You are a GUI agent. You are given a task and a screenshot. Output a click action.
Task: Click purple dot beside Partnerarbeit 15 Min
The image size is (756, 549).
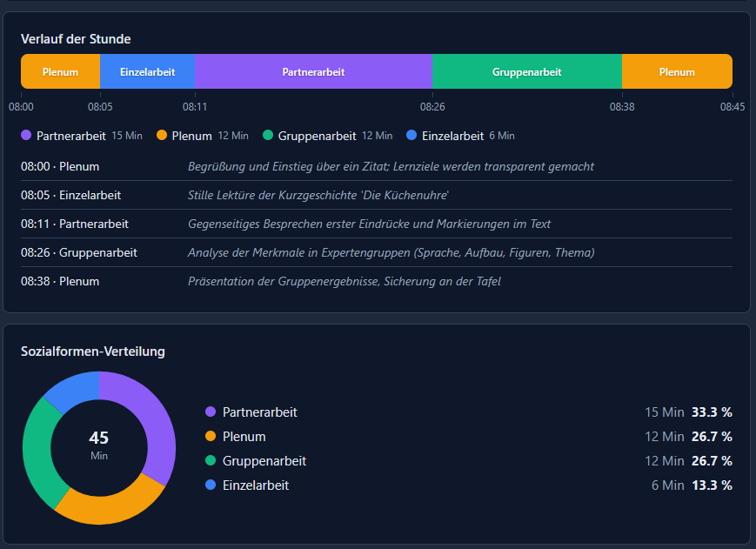[x=26, y=136]
